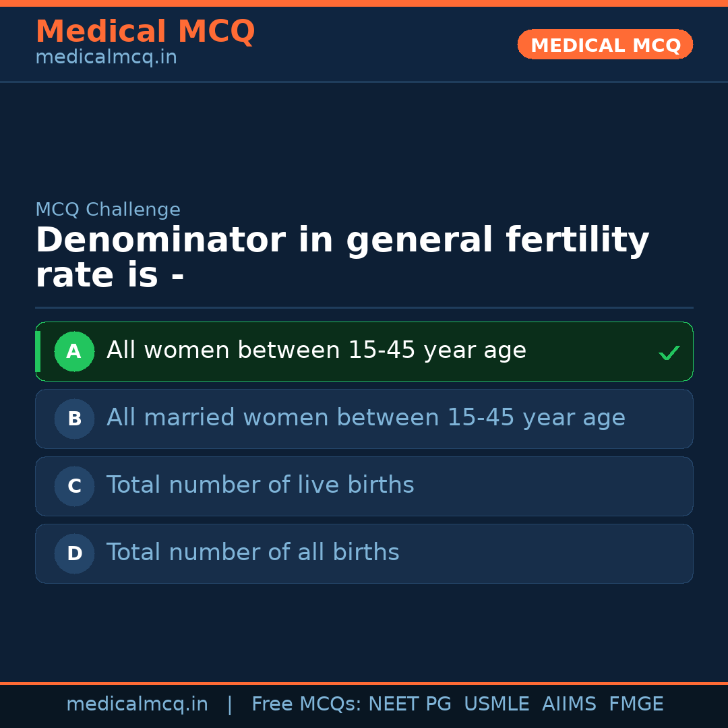Click USMLE in the footer

point(496,704)
